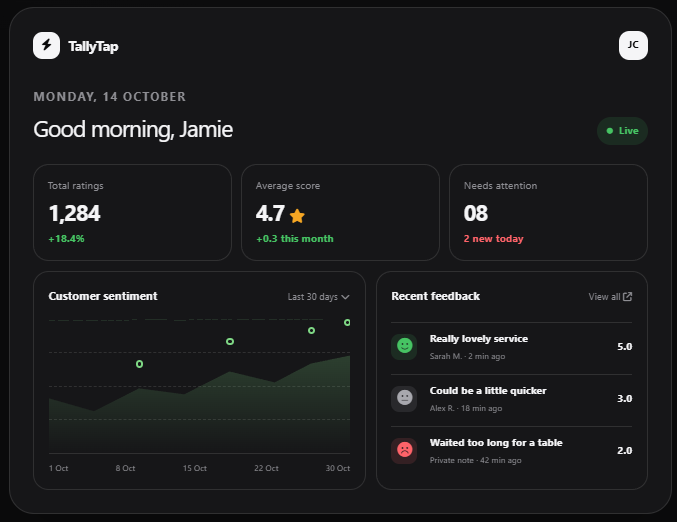Toggle the Live status pill
Image resolution: width=677 pixels, height=522 pixels.
pos(622,131)
